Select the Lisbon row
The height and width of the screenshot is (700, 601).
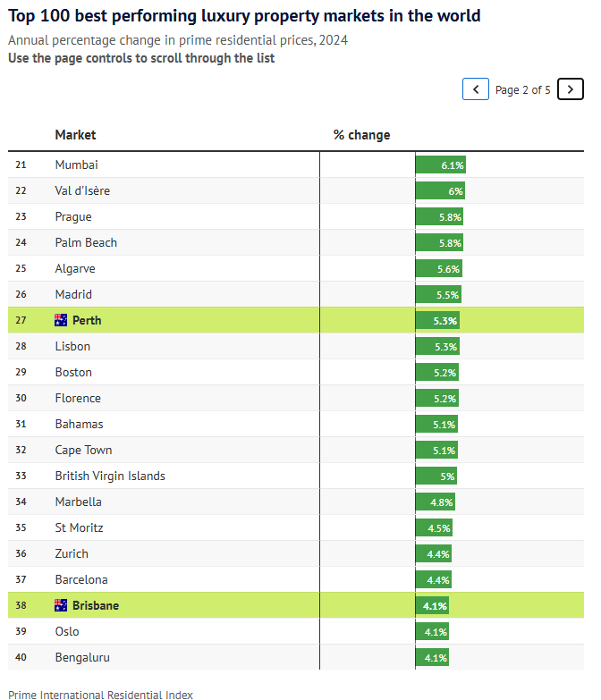pyautogui.click(x=296, y=347)
